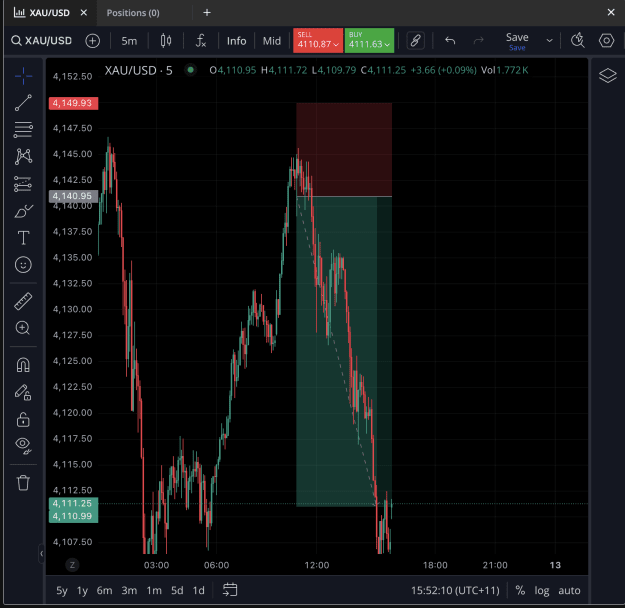
Task: Toggle the drawing pencil button in toolbar
Action: [415, 41]
